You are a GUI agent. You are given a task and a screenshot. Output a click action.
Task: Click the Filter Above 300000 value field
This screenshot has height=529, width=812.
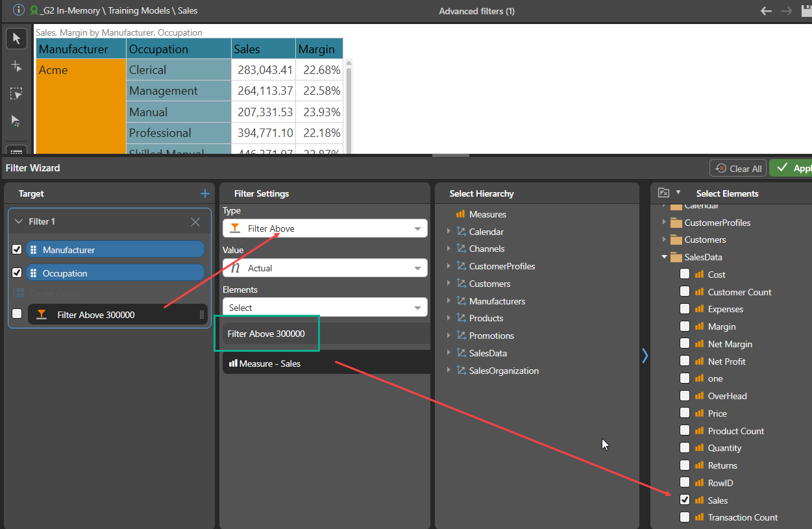click(x=325, y=334)
